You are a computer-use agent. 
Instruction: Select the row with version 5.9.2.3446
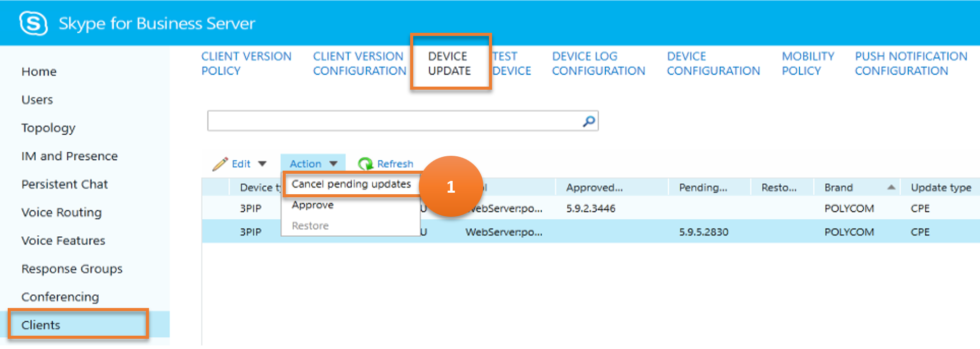[x=590, y=209]
